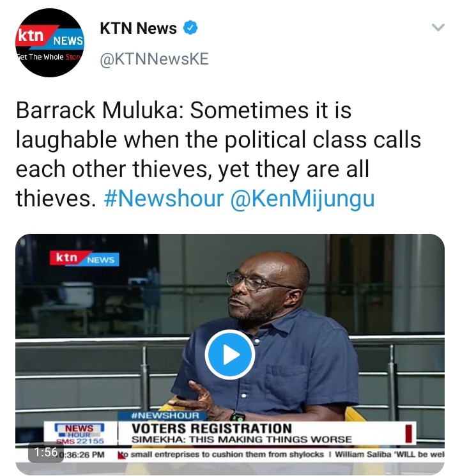Click the News Hour SMS 22155 graphic

(80, 434)
